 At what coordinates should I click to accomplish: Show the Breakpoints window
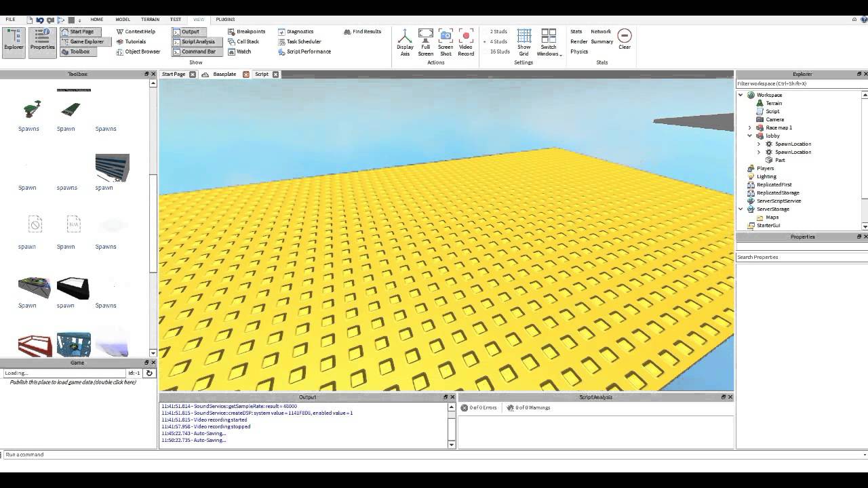[x=246, y=32]
